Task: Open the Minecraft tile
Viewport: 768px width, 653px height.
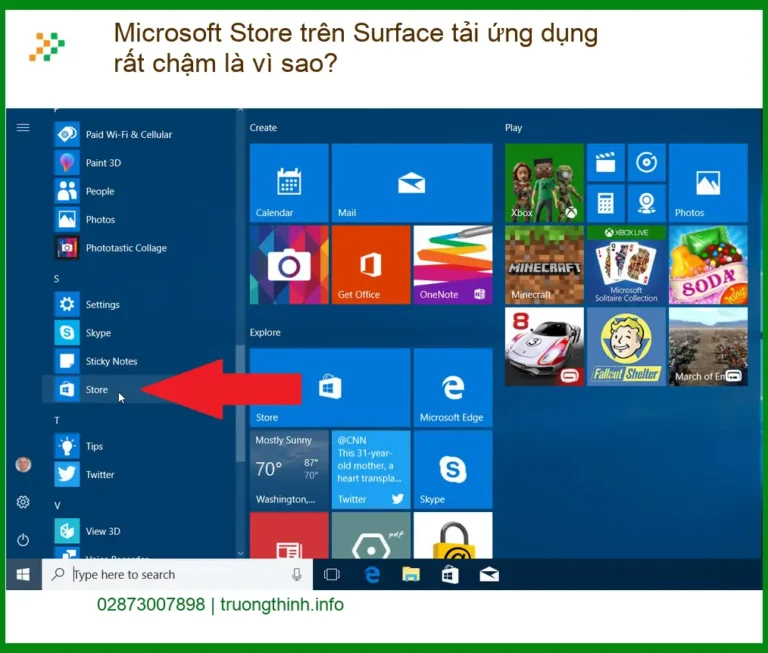Action: click(x=544, y=265)
